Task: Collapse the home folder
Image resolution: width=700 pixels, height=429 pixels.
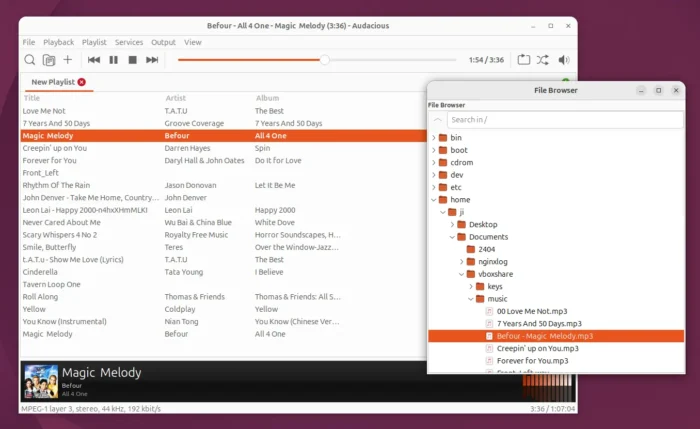Action: tap(433, 200)
